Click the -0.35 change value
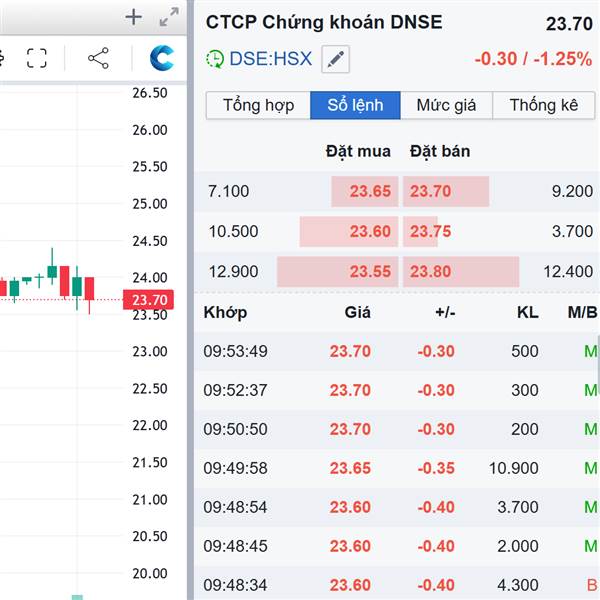This screenshot has height=600, width=600. (436, 468)
